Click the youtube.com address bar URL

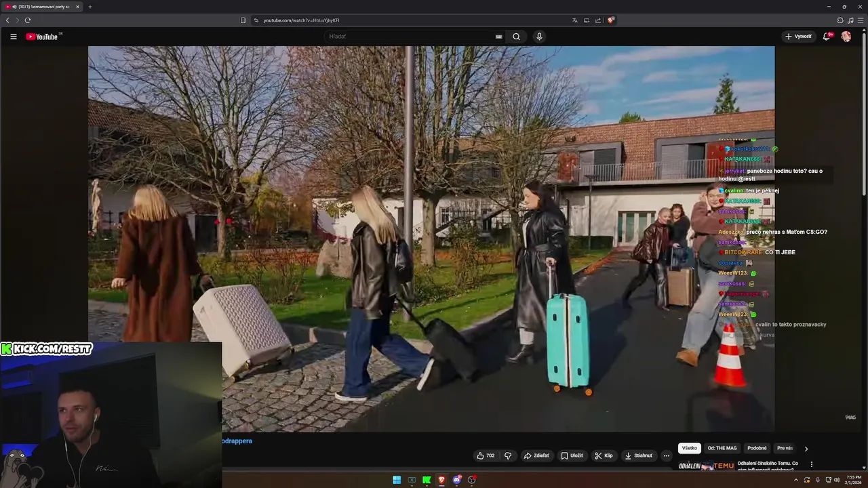[x=302, y=20]
